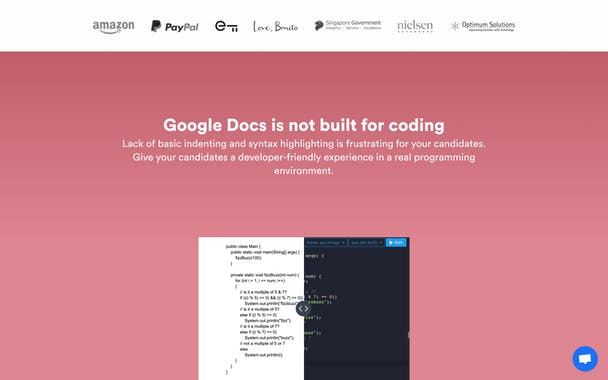Open the editor's Java version dropdown
The width and height of the screenshot is (608, 380).
pos(366,243)
